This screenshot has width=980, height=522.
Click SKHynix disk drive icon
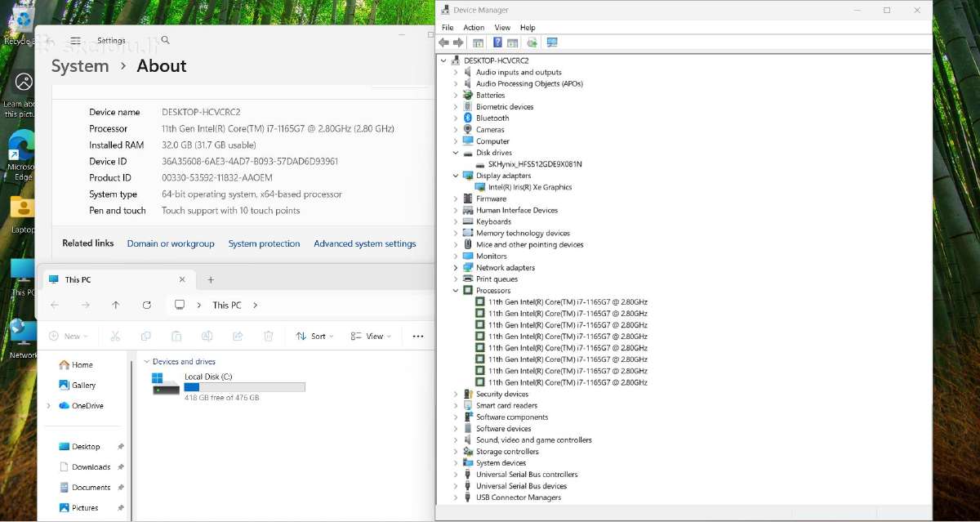point(480,164)
